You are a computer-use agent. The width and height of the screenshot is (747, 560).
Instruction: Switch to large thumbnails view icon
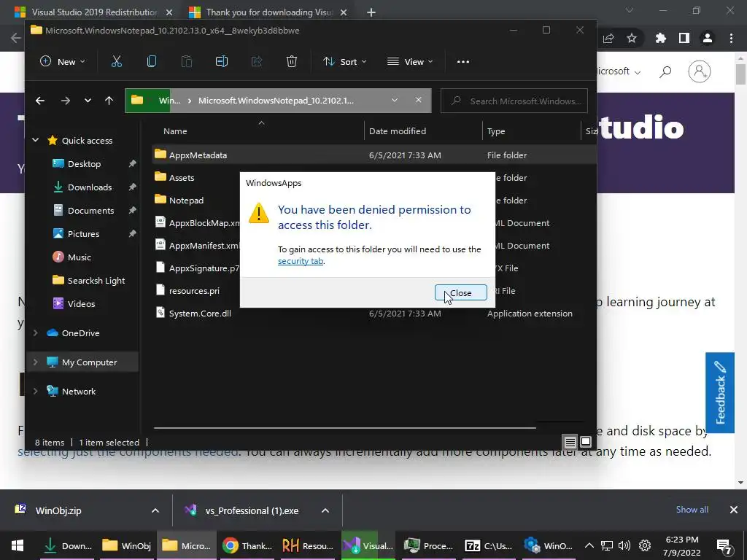point(586,443)
